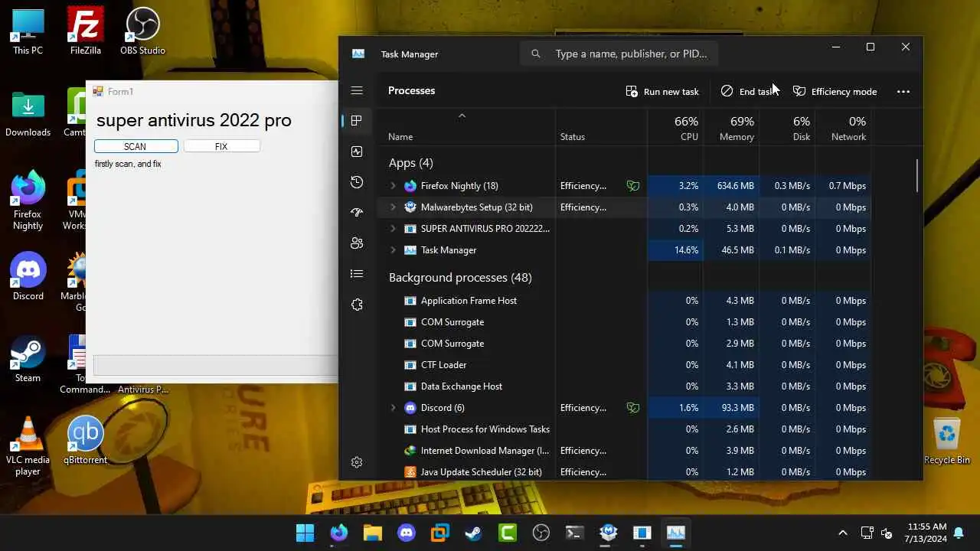980x551 pixels.
Task: Open Firefox Nightly desktop shortcut
Action: (28, 201)
